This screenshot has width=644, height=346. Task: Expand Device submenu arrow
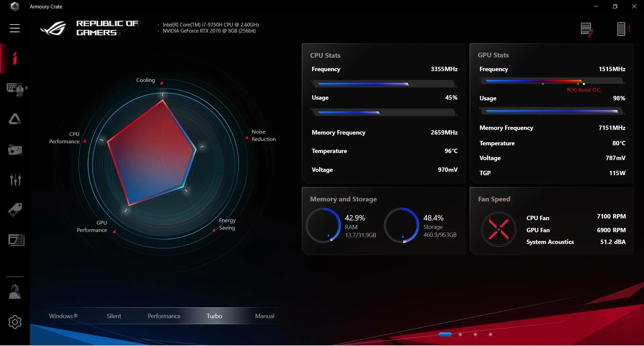27,88
